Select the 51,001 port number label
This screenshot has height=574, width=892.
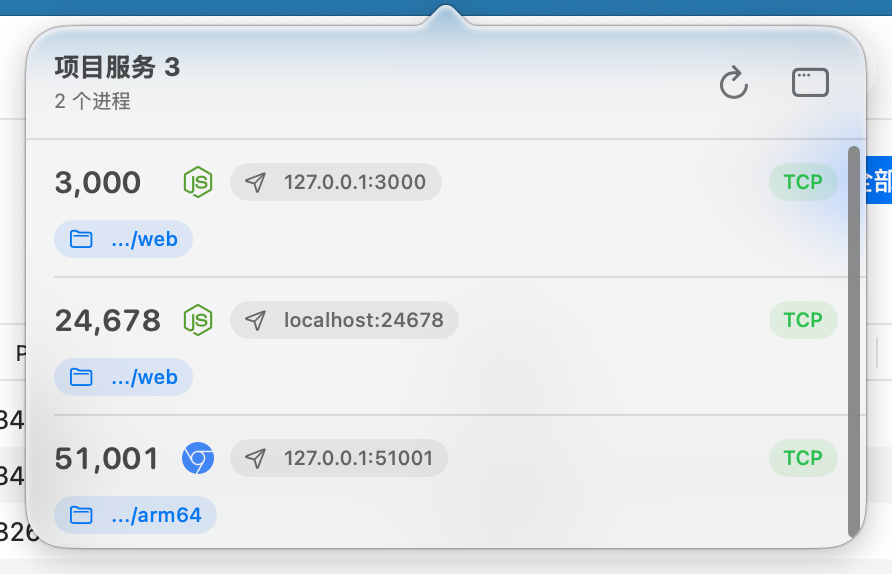(106, 459)
